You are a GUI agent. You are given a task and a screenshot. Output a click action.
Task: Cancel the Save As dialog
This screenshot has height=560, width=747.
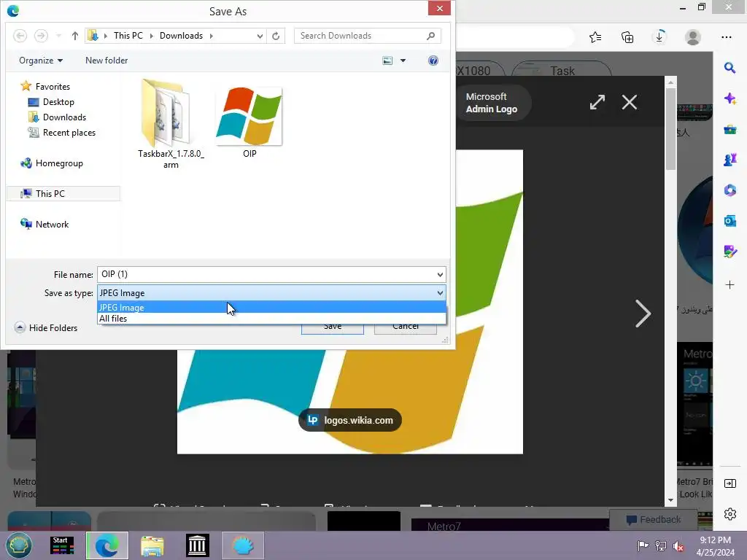[x=406, y=329]
